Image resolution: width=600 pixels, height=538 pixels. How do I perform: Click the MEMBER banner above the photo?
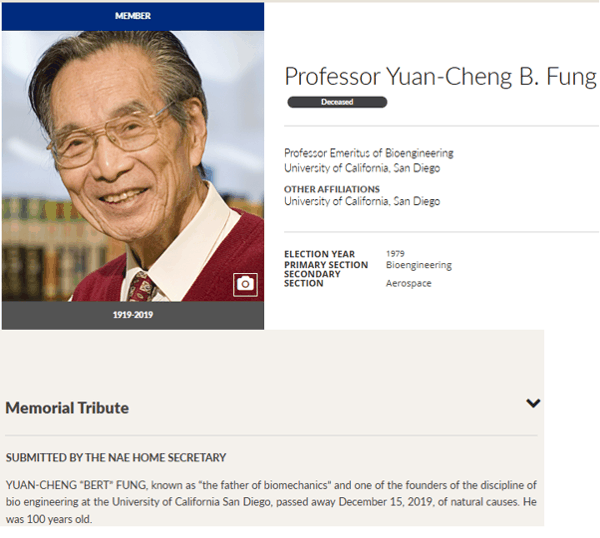coord(133,16)
